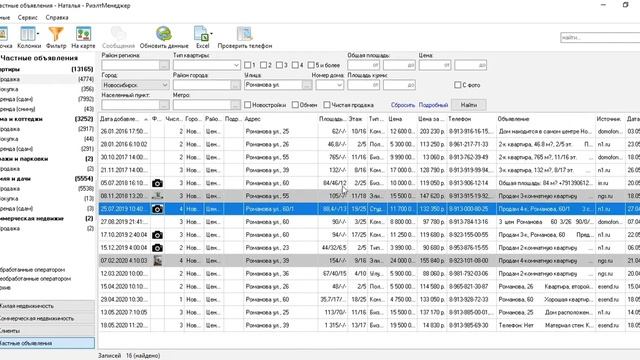Sort by the Телефон column header
640x360 pixels.
click(x=471, y=119)
